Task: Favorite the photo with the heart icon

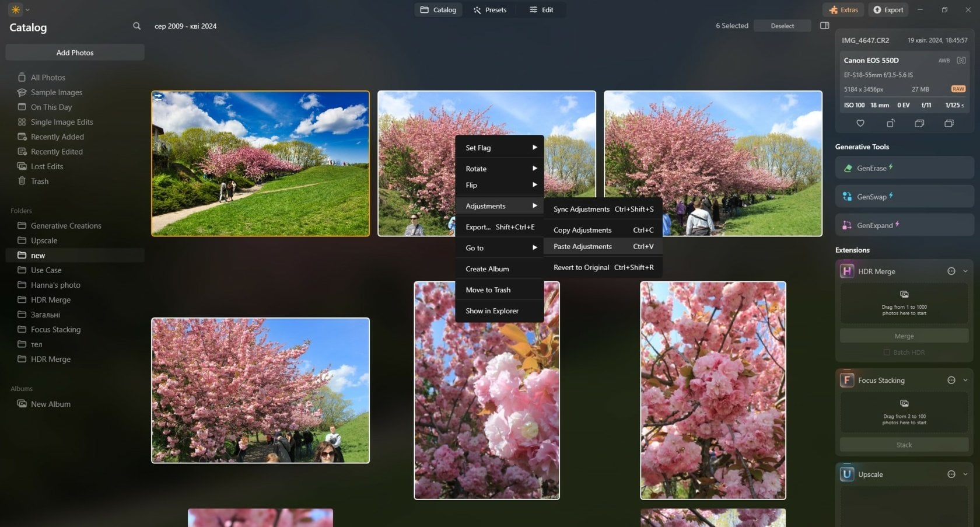Action: 860,123
